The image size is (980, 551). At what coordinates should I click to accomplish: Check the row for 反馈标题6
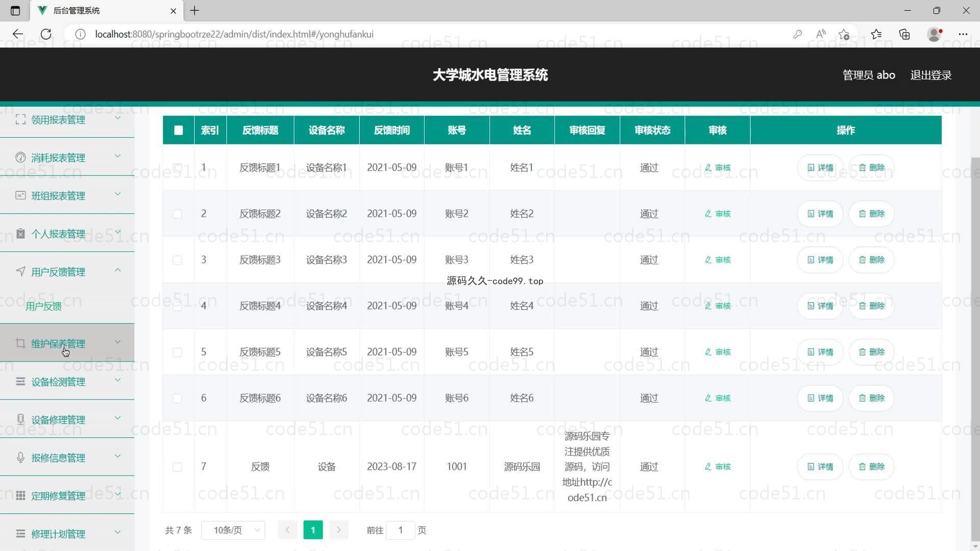pos(177,398)
